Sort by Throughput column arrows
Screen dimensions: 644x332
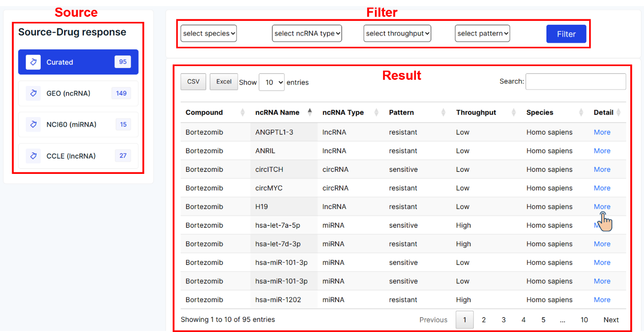(513, 112)
